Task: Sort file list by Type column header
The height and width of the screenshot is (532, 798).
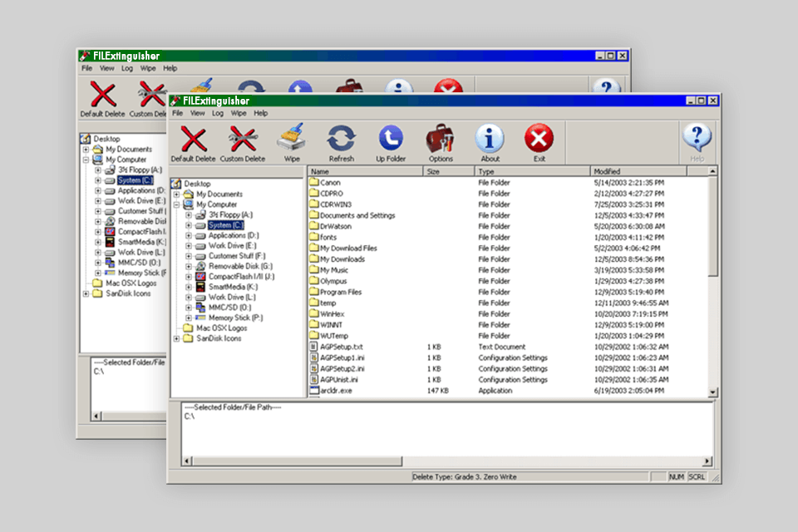Action: click(532, 171)
